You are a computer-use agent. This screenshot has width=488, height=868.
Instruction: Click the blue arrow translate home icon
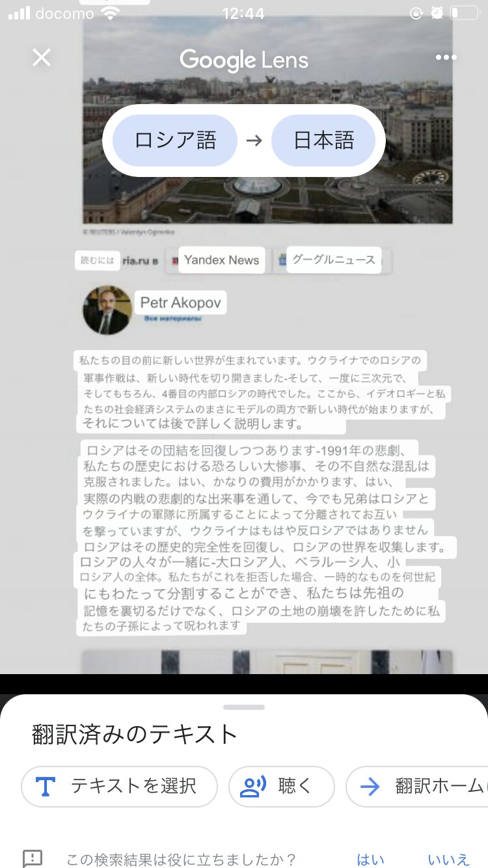click(x=370, y=786)
